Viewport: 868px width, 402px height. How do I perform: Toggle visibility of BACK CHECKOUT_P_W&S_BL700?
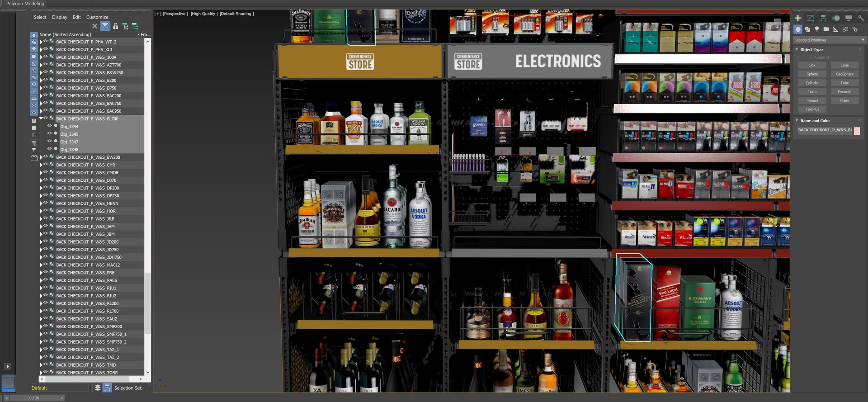point(45,118)
